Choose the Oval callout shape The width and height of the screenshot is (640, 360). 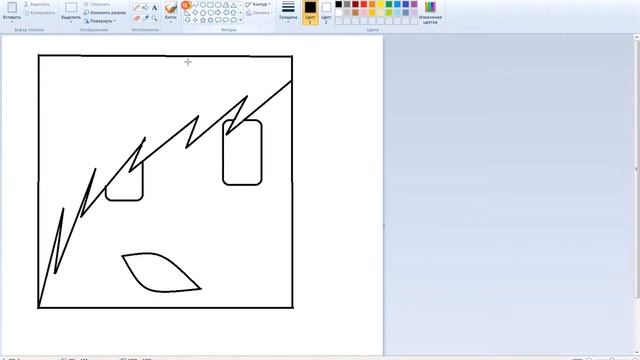click(x=226, y=20)
